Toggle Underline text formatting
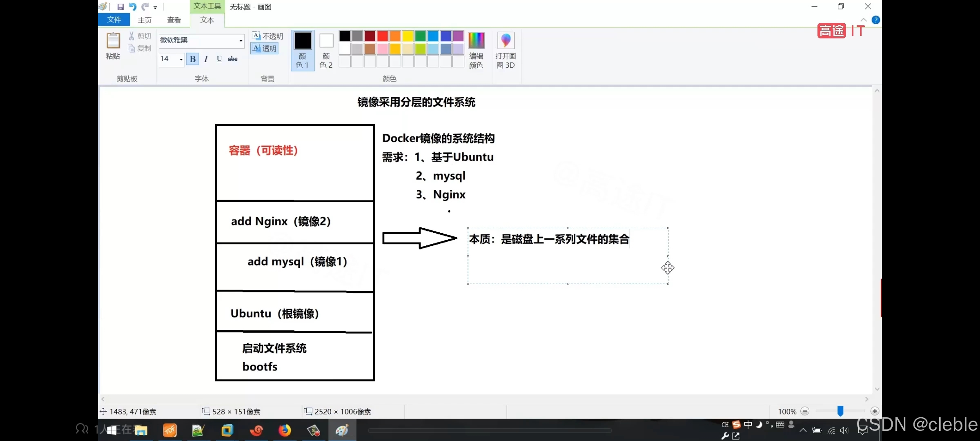The height and width of the screenshot is (441, 980). [x=219, y=59]
